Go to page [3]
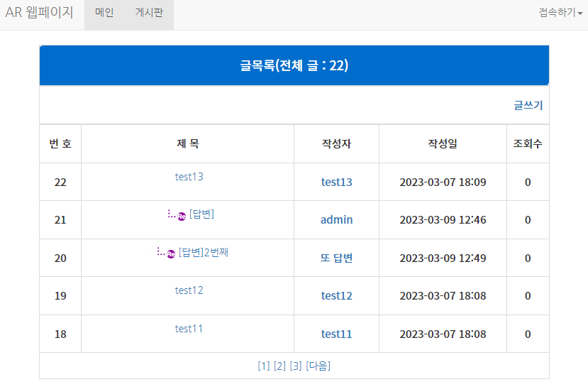The width and height of the screenshot is (588, 382). pos(296,366)
